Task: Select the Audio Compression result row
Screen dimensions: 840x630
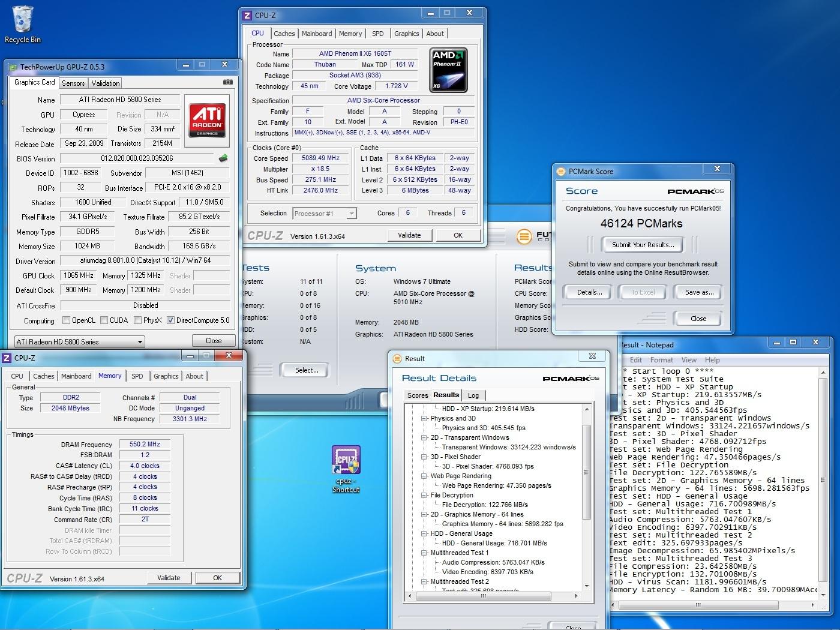Action: tap(493, 562)
